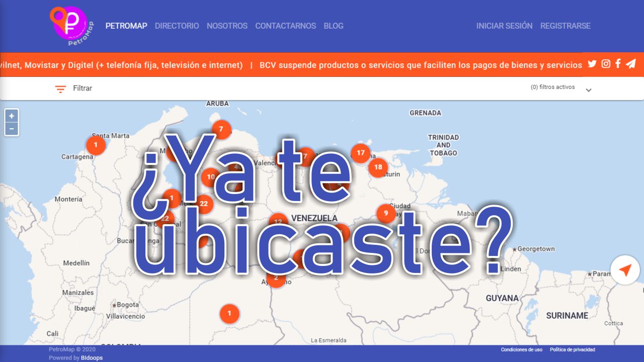The image size is (644, 362).
Task: Open the BLOG menu item
Action: 334,26
